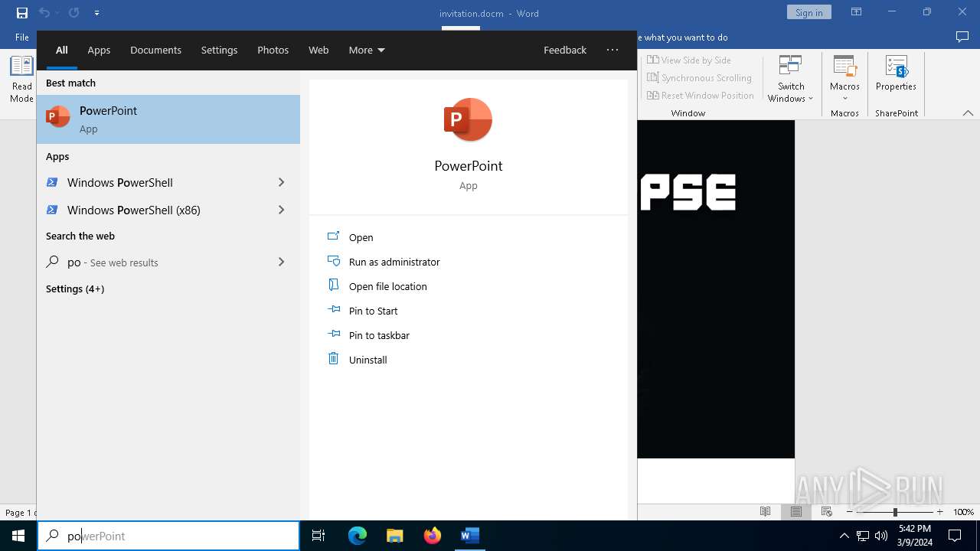The width and height of the screenshot is (980, 551).
Task: Expand the web results arrow for 'po'
Action: tap(281, 262)
